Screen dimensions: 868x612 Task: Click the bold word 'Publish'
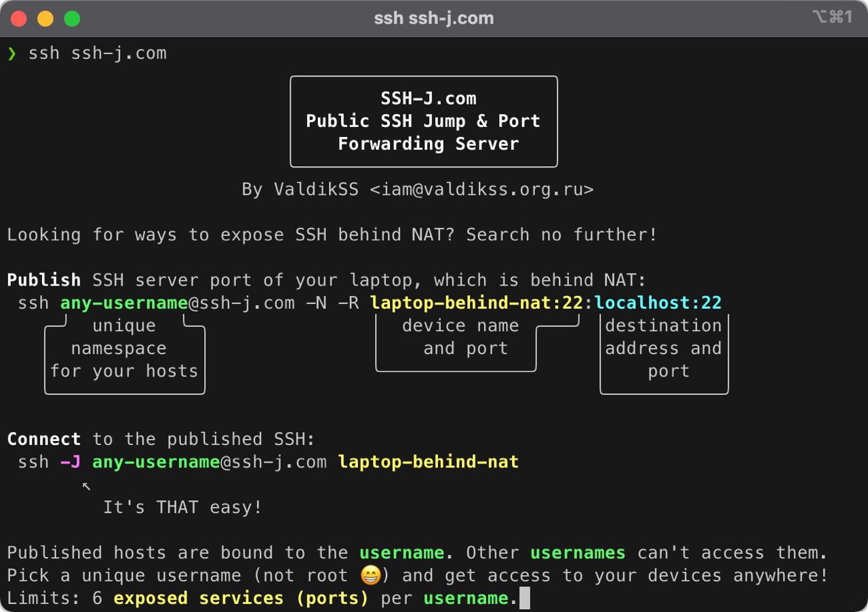pos(44,280)
